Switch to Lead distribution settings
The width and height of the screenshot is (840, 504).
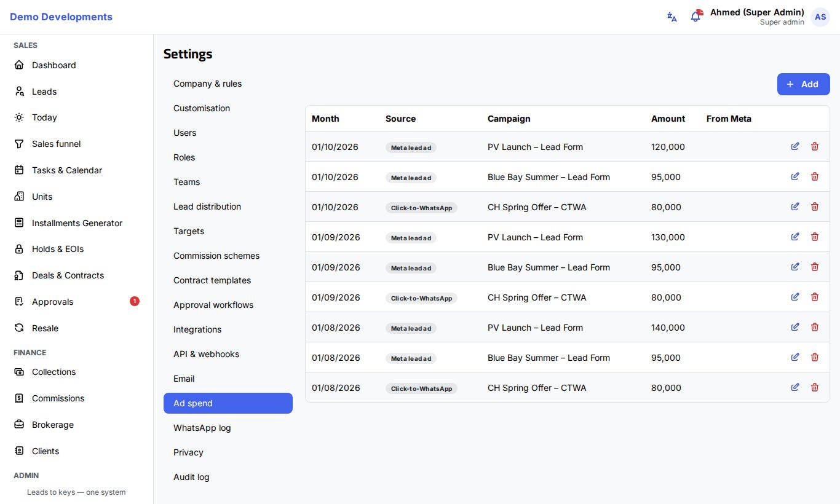228,207
